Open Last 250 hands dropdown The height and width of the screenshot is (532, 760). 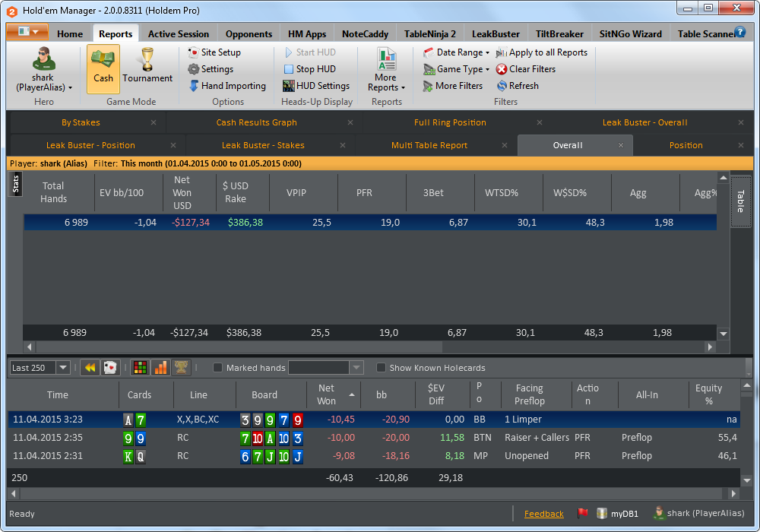coord(64,368)
